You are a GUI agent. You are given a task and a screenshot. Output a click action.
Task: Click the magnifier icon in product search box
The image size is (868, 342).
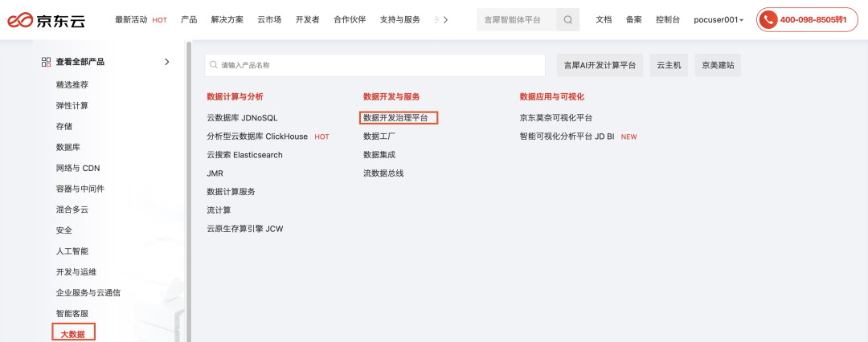click(214, 65)
